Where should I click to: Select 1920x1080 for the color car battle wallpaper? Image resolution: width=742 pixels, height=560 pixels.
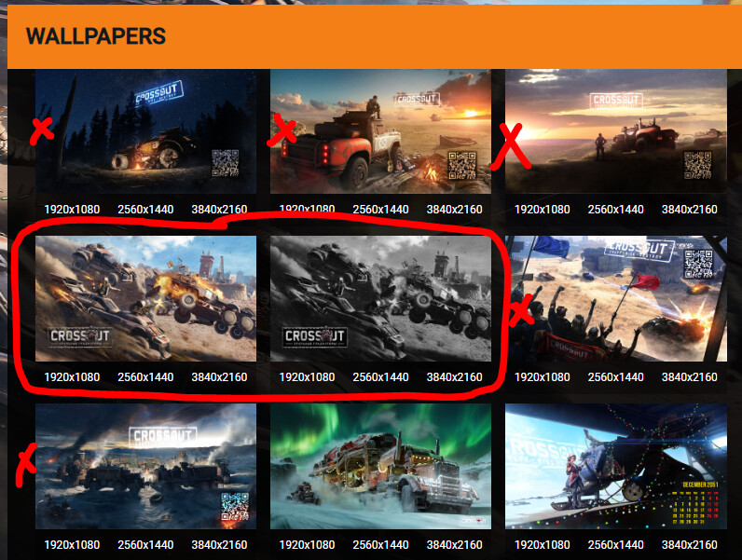coord(72,377)
